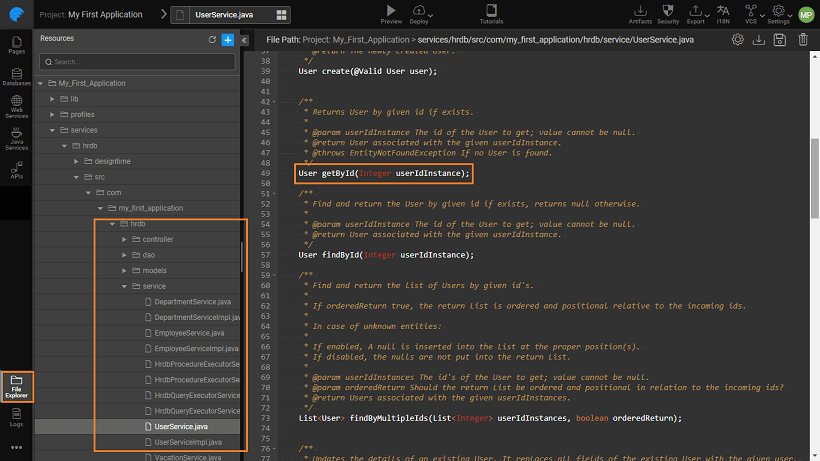Open the Artifacts icon in toolbar
Screen dimensions: 820x461
640,13
